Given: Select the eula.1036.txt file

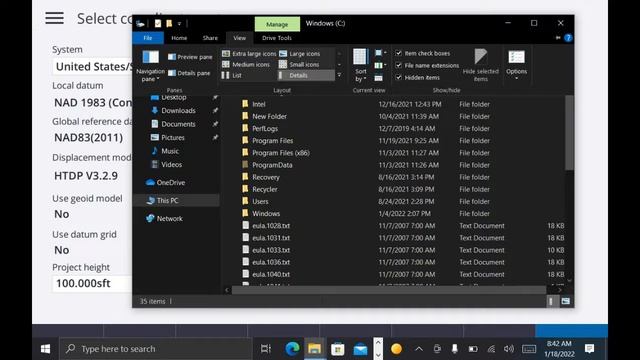Looking at the screenshot, I should [x=271, y=262].
